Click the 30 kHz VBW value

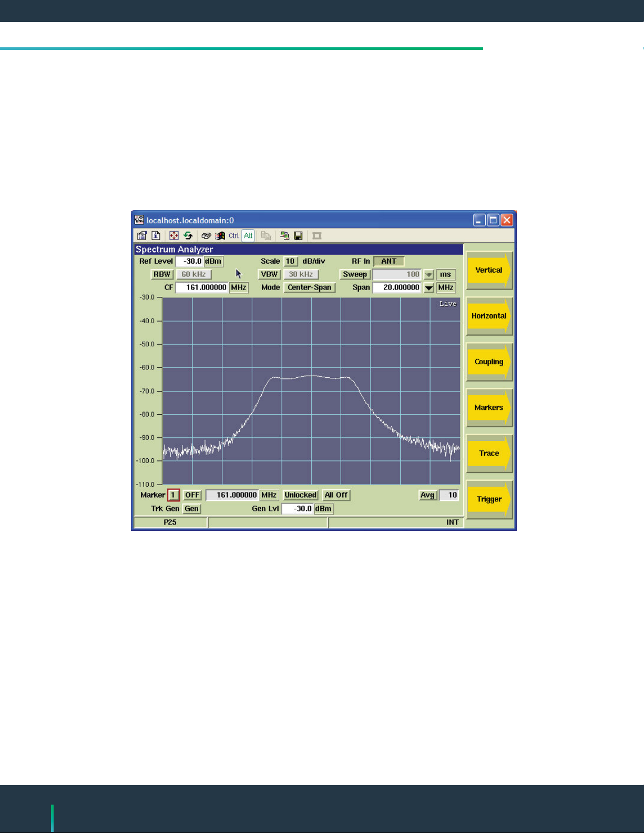(x=301, y=274)
